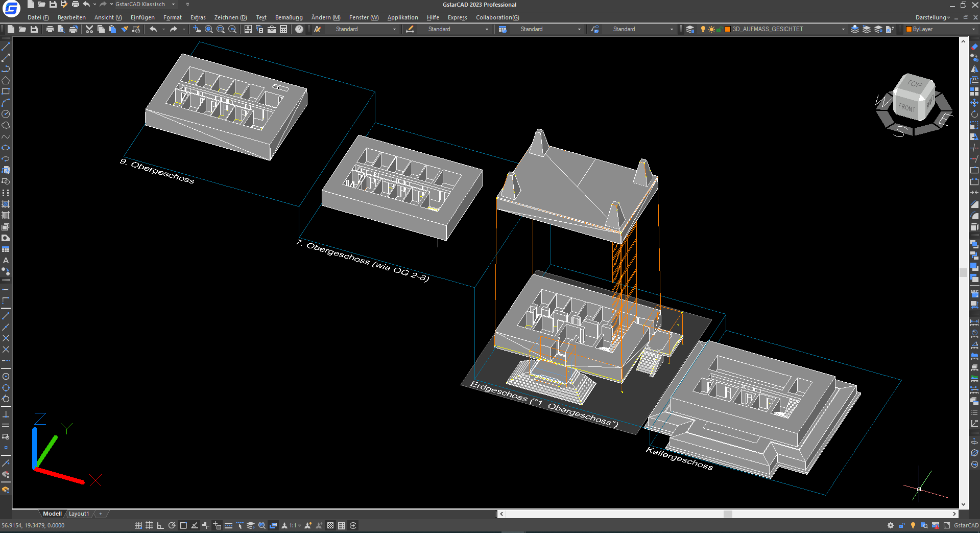980x533 pixels.
Task: Click the Cut scissors icon
Action: pos(89,30)
